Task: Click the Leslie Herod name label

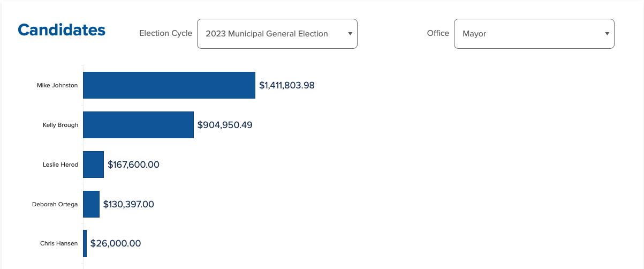Action: coord(60,165)
